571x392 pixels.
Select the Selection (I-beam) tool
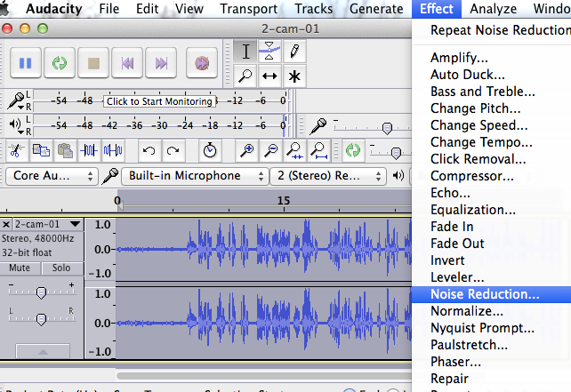245,52
